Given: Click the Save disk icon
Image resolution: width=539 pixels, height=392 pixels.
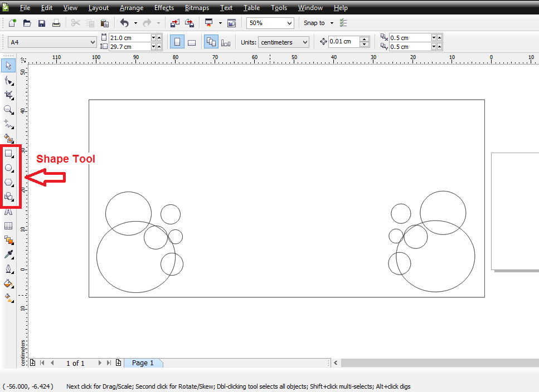Looking at the screenshot, I should [42, 23].
